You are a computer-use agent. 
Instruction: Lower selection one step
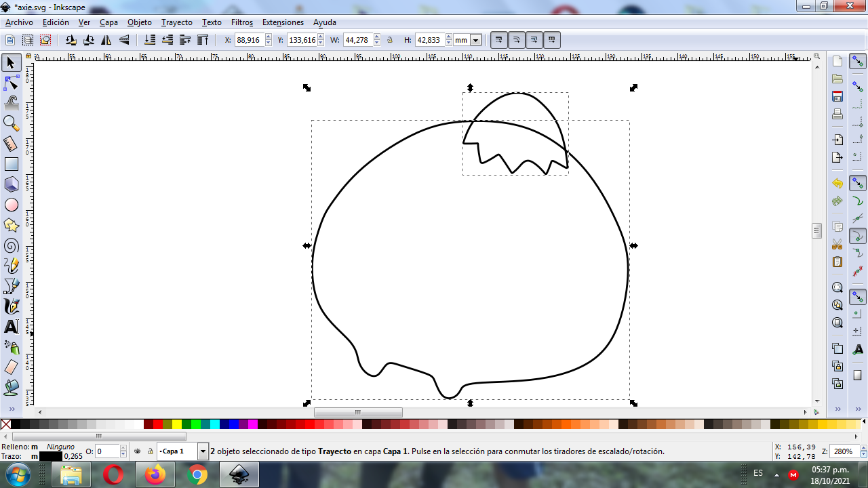coord(167,41)
